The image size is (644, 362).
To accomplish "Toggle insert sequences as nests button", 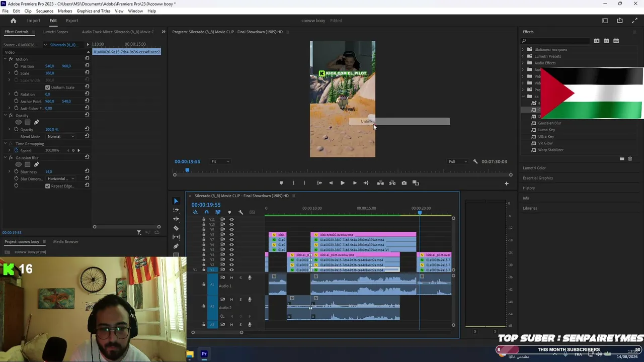I will click(x=195, y=212).
